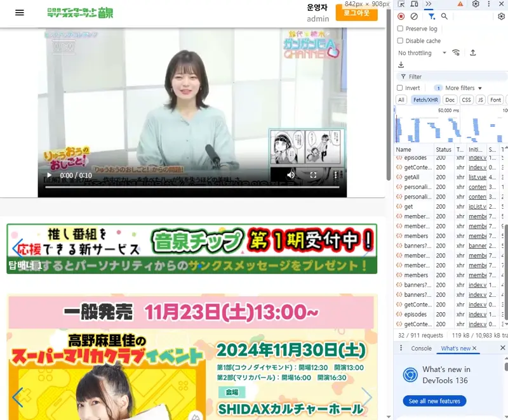Open the No throttling dropdown

[x=422, y=53]
